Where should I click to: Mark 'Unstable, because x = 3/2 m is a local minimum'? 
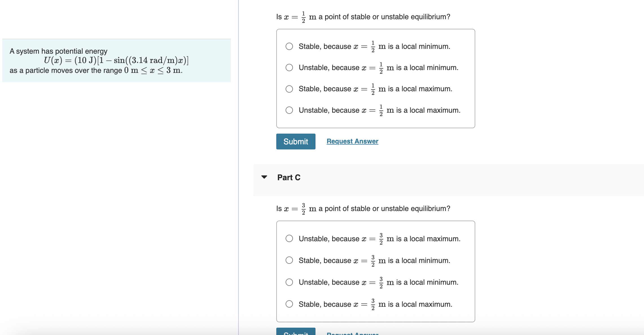point(289,282)
